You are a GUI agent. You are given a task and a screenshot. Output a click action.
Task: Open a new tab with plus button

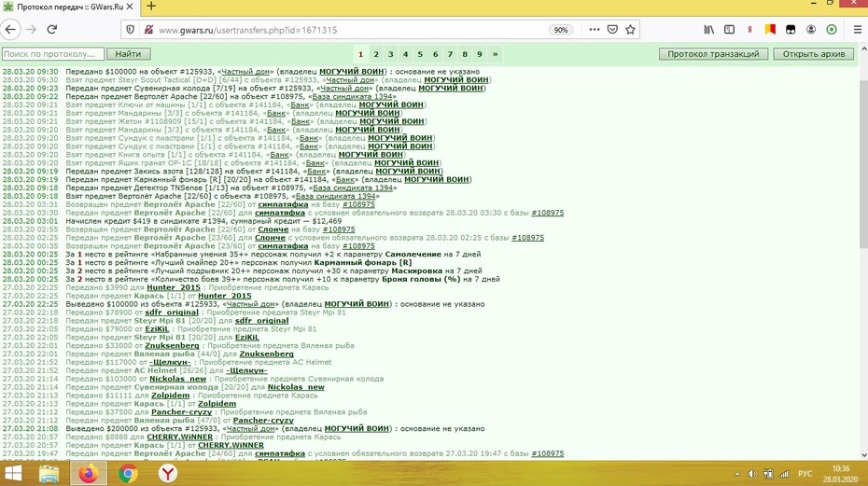coord(151,7)
